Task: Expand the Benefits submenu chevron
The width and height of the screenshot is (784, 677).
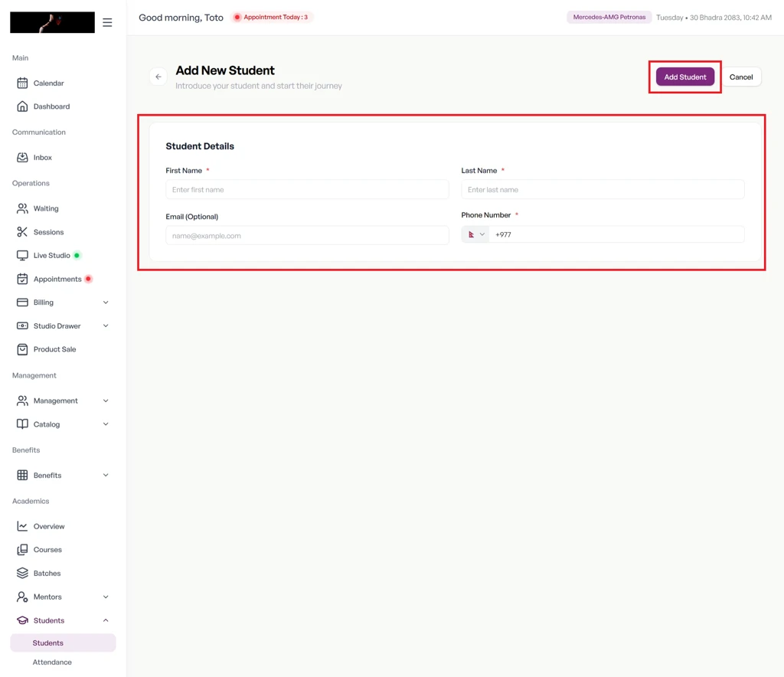Action: click(106, 475)
